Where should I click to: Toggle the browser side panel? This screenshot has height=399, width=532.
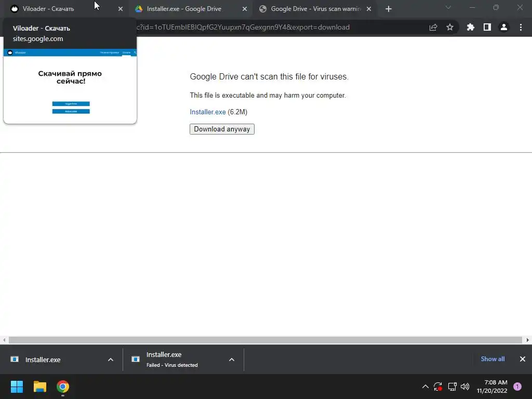(487, 27)
